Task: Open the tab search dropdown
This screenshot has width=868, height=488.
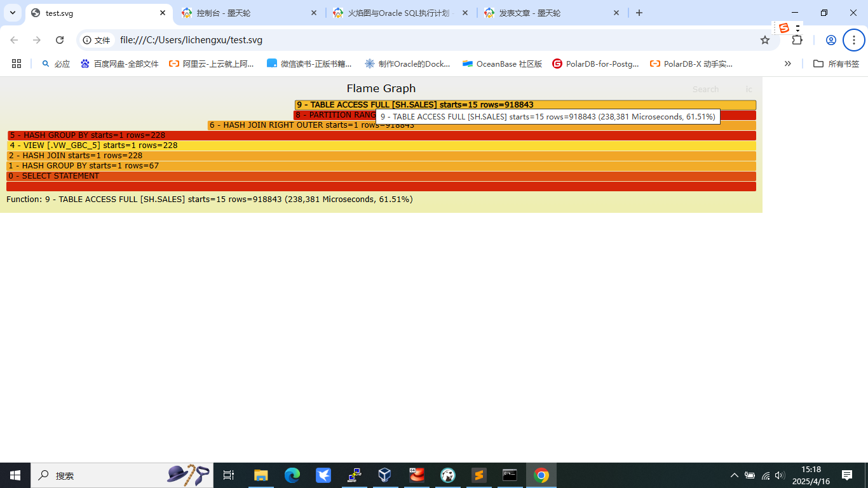Action: click(13, 13)
